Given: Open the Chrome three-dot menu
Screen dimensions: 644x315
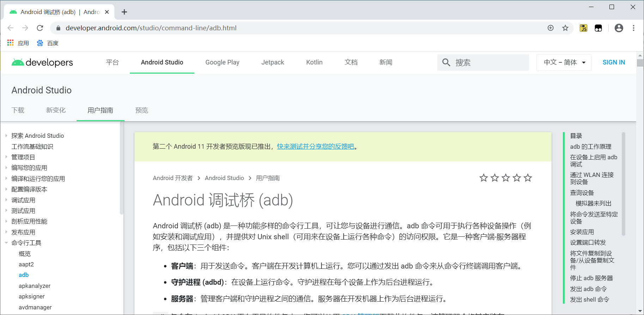Looking at the screenshot, I should click(634, 28).
